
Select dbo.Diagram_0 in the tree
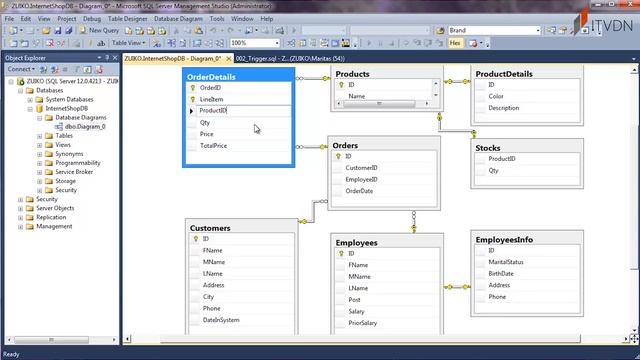(x=85, y=127)
